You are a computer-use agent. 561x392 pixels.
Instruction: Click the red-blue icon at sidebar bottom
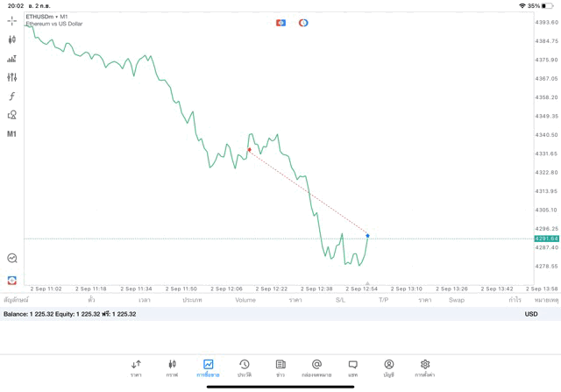[11, 281]
